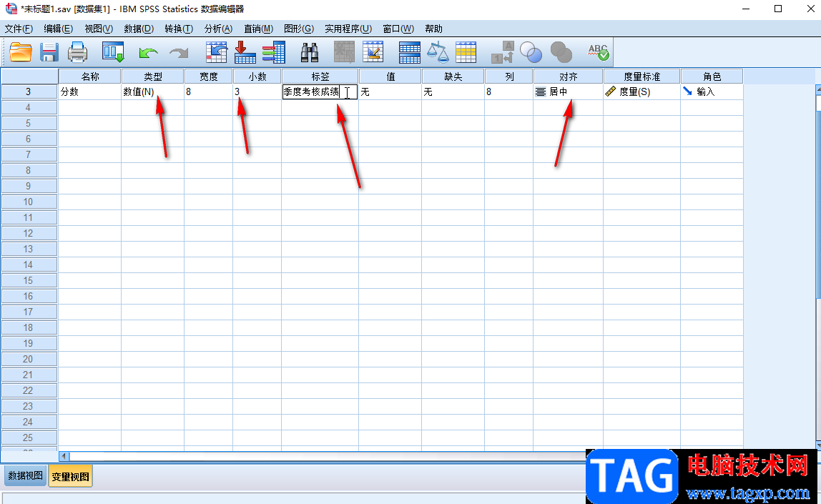The height and width of the screenshot is (504, 821).
Task: Click the grey Show all variables circles icon
Action: [561, 52]
